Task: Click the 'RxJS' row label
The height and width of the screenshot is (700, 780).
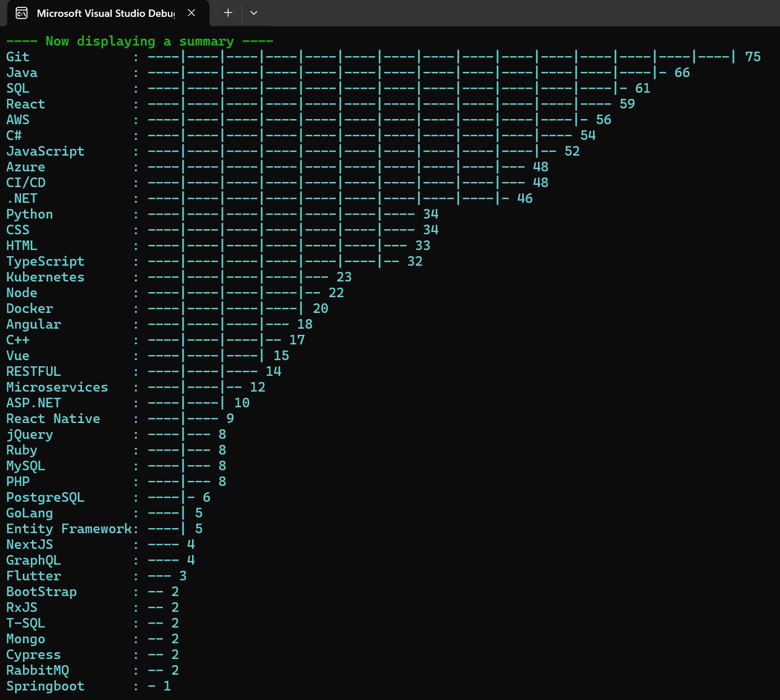Action: pyautogui.click(x=22, y=607)
